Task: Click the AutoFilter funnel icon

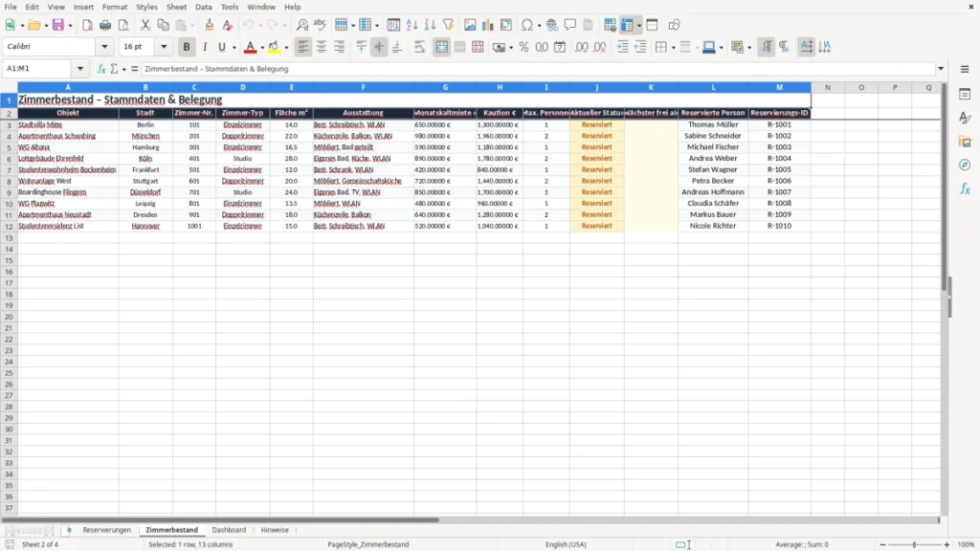Action: [448, 25]
